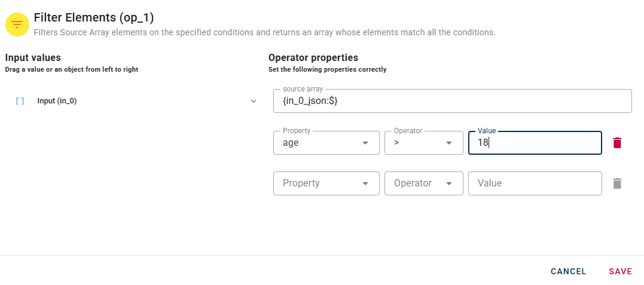
Task: Click the "Operator properties" heading
Action: [313, 58]
